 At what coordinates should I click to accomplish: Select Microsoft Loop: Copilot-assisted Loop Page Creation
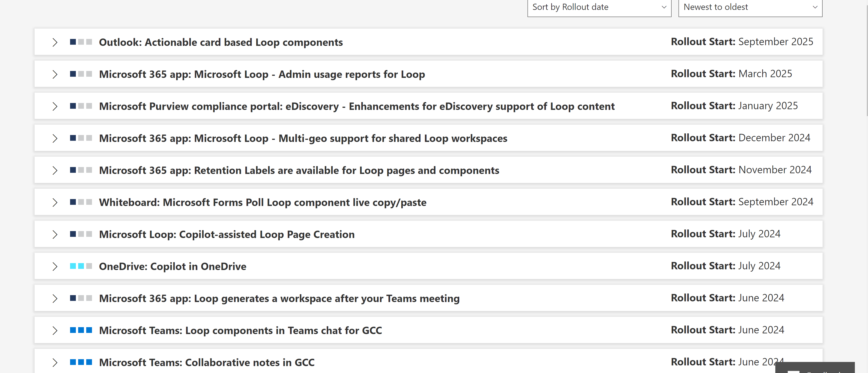[226, 235]
